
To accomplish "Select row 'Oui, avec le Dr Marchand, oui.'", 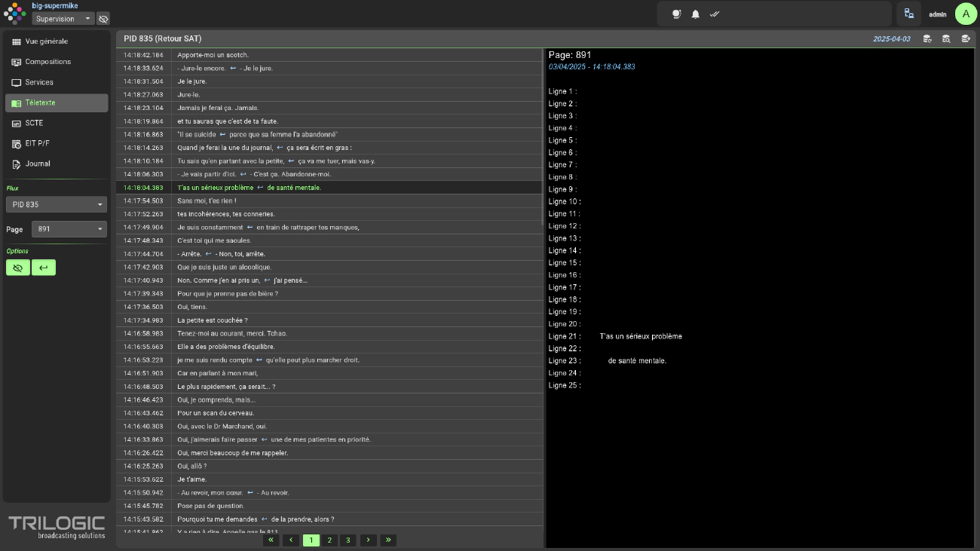I will tap(329, 426).
